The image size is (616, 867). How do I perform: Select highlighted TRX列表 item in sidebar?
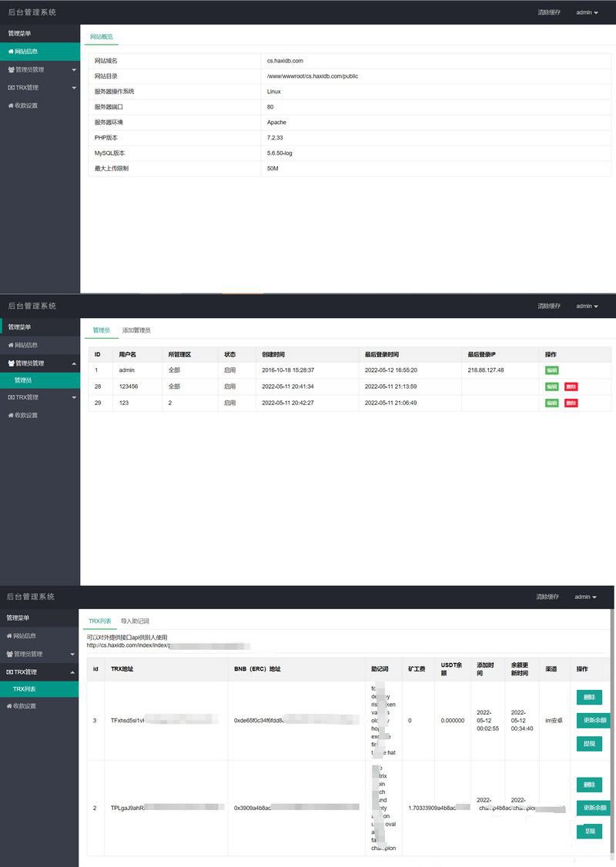click(x=25, y=689)
